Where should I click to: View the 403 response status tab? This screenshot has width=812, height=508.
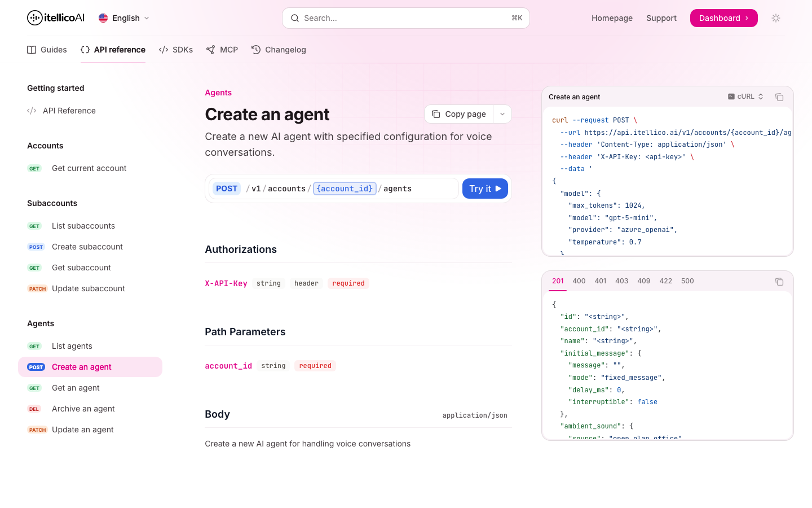[621, 281]
